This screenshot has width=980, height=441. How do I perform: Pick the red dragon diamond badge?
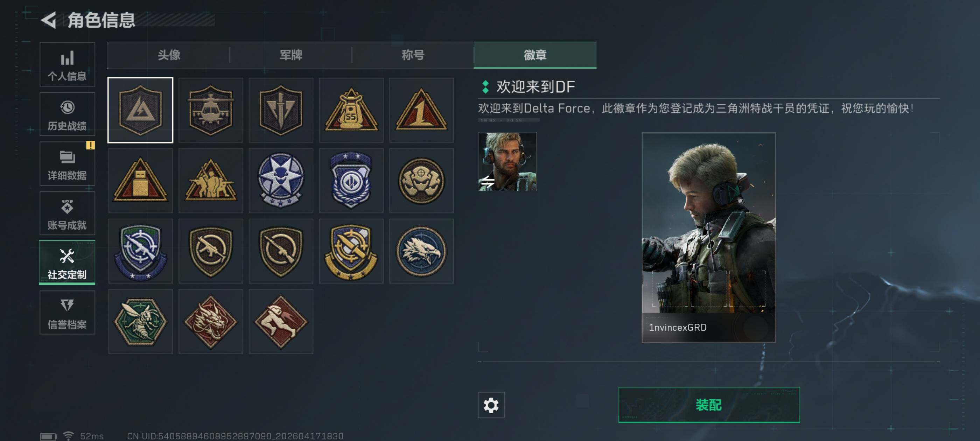(x=210, y=322)
